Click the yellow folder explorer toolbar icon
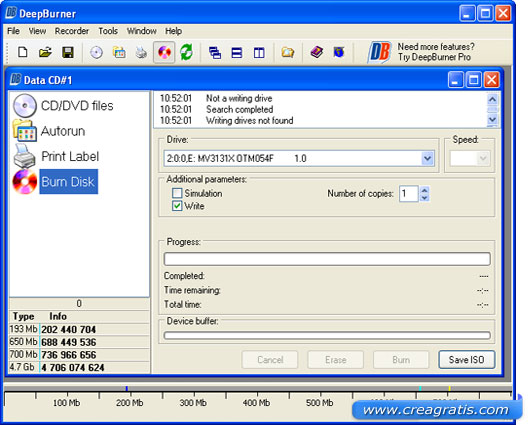The height and width of the screenshot is (425, 530). (288, 52)
